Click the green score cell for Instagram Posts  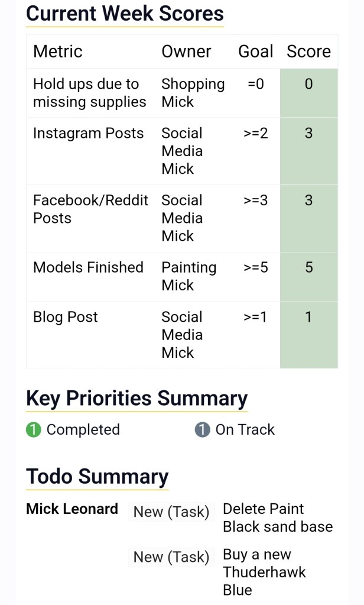point(308,151)
